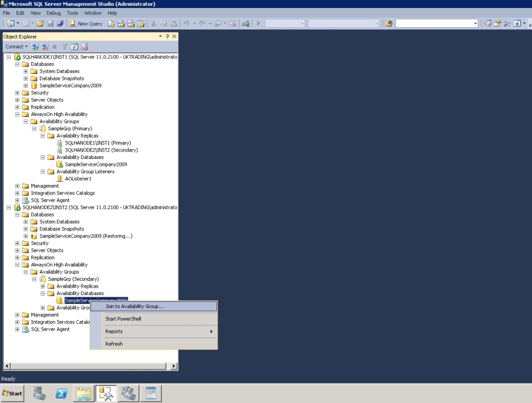Click the Cut scissors icon
The width and height of the screenshot is (532, 403).
coord(153,23)
